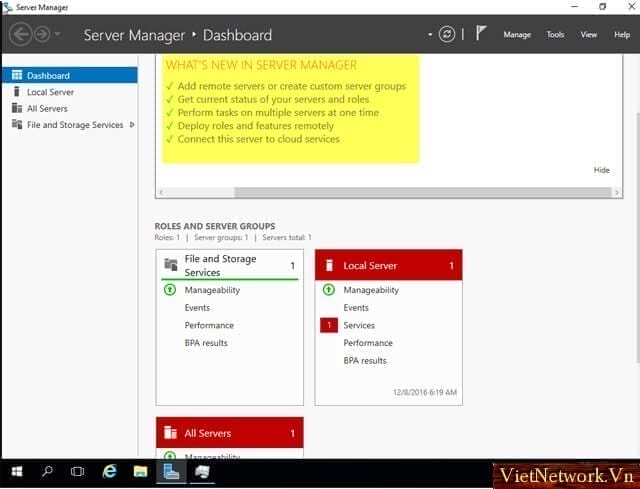Click the 'Server groups: 1' text

221,237
